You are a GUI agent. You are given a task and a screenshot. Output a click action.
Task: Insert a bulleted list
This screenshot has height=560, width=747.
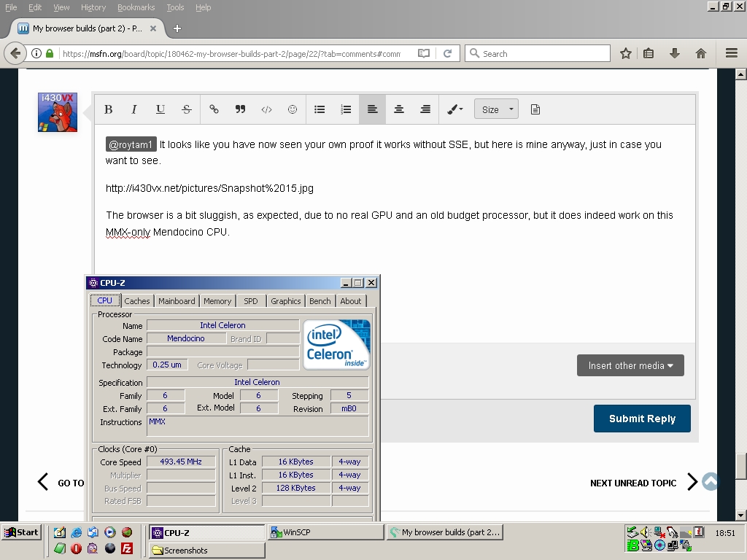(x=320, y=109)
